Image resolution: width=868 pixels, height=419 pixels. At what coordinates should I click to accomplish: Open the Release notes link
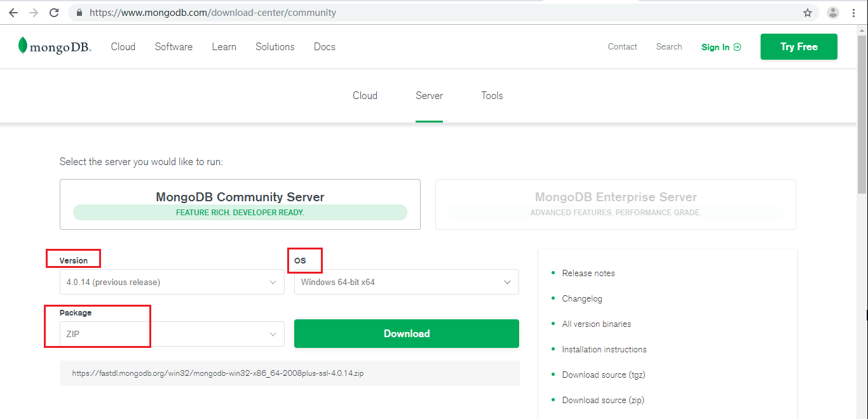(588, 273)
